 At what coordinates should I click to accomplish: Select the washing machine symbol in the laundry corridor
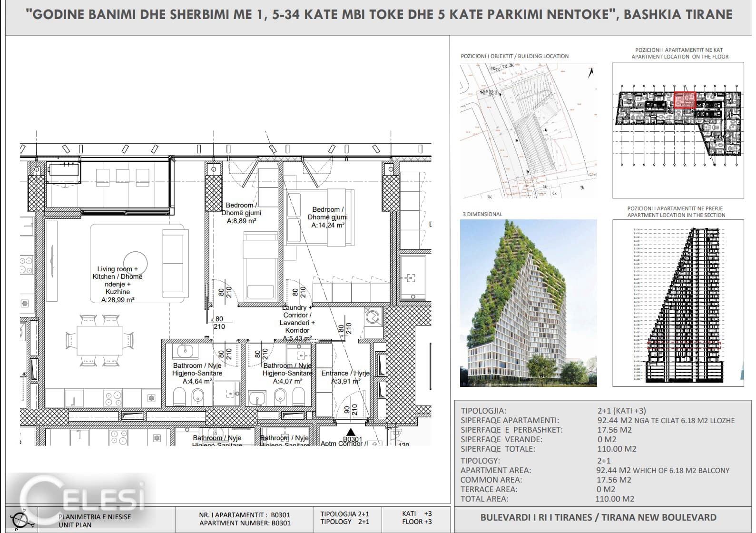[x=373, y=316]
